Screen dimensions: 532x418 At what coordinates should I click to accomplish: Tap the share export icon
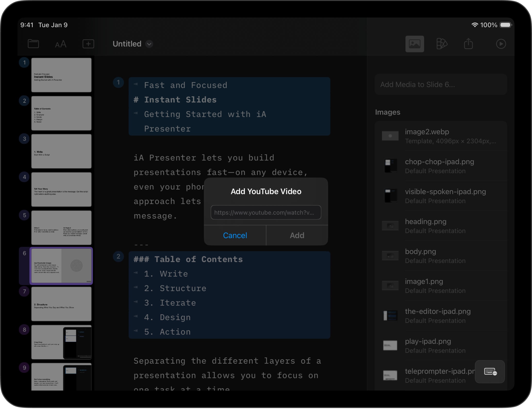pyautogui.click(x=468, y=44)
